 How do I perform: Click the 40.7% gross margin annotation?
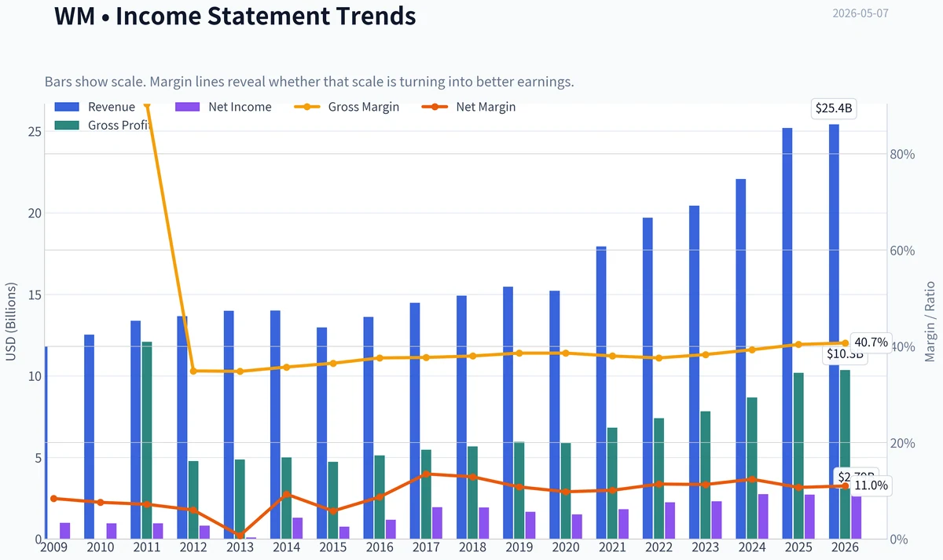871,342
